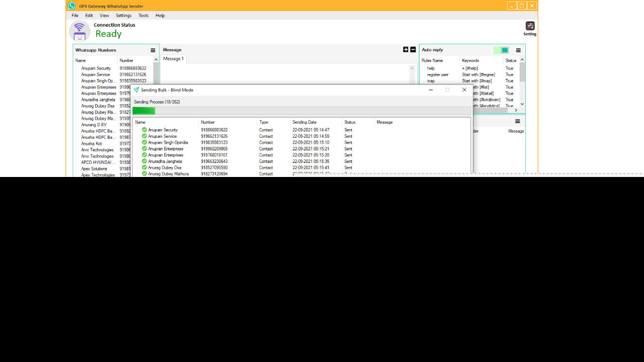
Task: Sort sending list by Status column header
Action: [350, 122]
